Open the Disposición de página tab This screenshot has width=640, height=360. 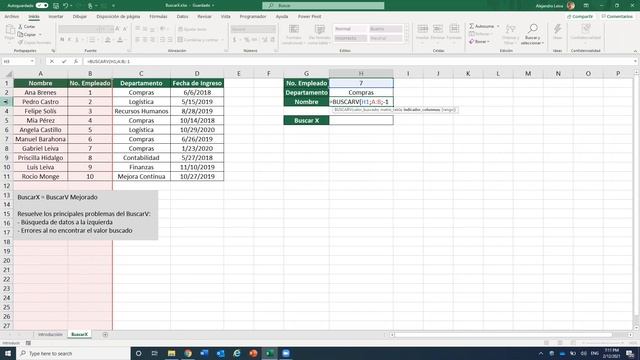tap(118, 16)
